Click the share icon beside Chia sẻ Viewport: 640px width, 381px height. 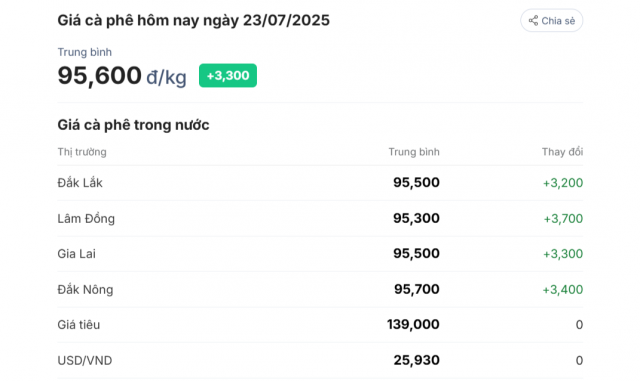(x=533, y=20)
